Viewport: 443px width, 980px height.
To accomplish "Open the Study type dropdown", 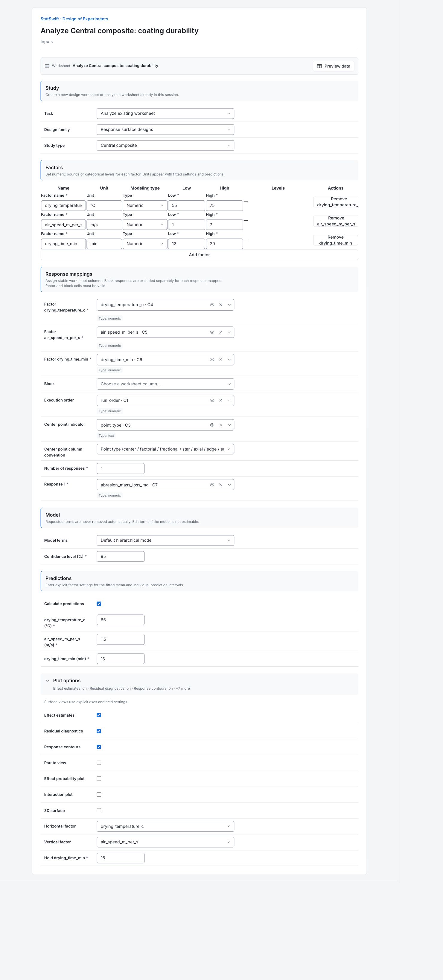I will [165, 145].
